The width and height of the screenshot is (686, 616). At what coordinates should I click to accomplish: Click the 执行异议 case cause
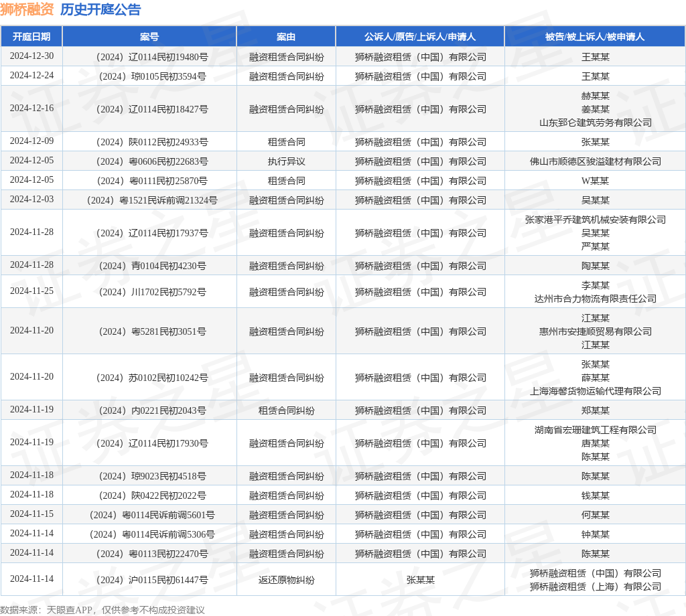pyautogui.click(x=286, y=161)
